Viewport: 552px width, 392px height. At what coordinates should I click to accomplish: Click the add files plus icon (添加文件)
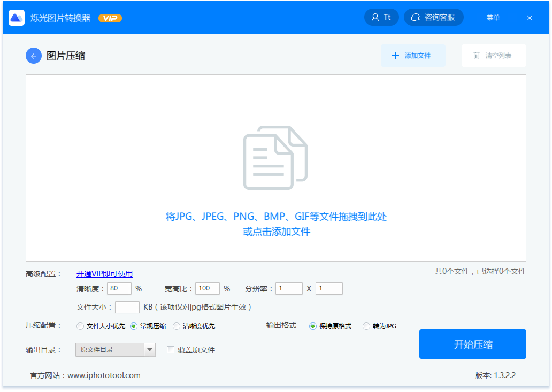tap(395, 56)
